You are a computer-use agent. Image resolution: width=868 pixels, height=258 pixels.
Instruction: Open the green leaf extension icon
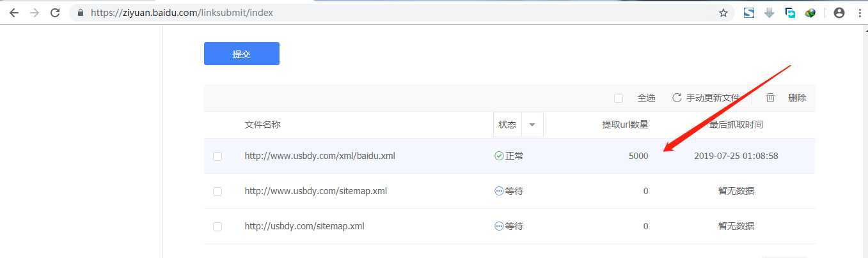coord(810,13)
